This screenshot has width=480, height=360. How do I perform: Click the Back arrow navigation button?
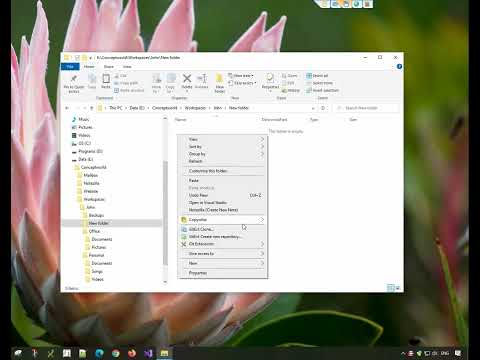[67, 108]
